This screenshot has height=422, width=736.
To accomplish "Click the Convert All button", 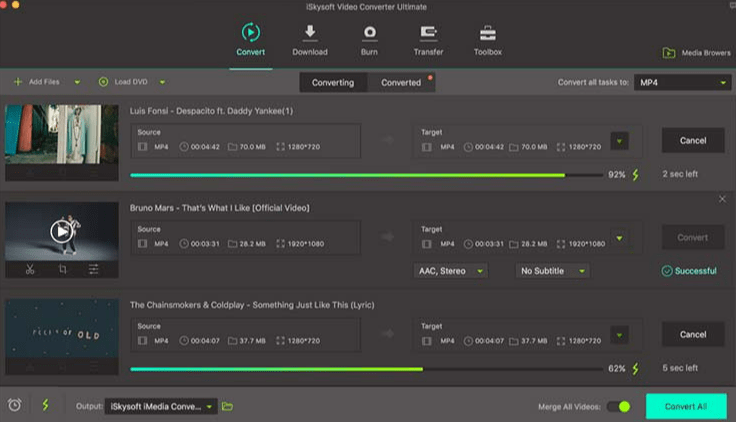I will point(686,406).
